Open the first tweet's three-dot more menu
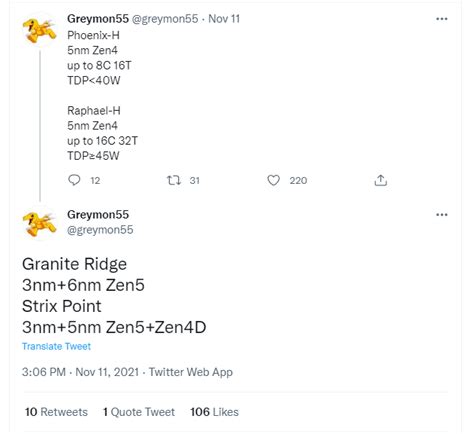Image resolution: width=474 pixels, height=434 pixels. point(442,19)
